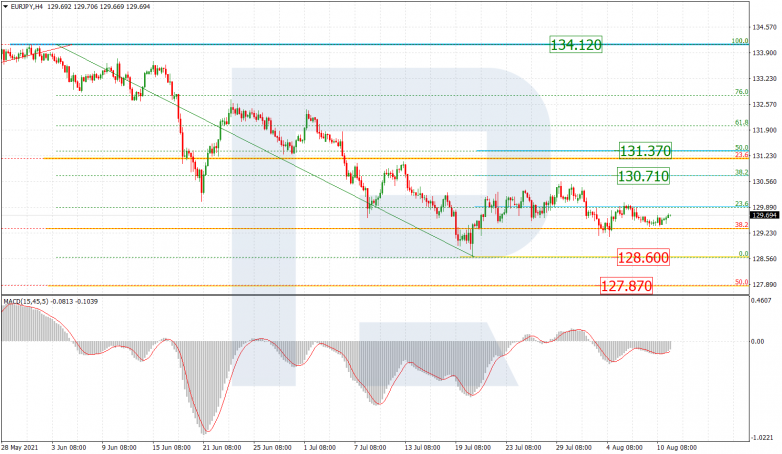
Task: Click the 76.0 Fibonacci level label
Action: [742, 92]
